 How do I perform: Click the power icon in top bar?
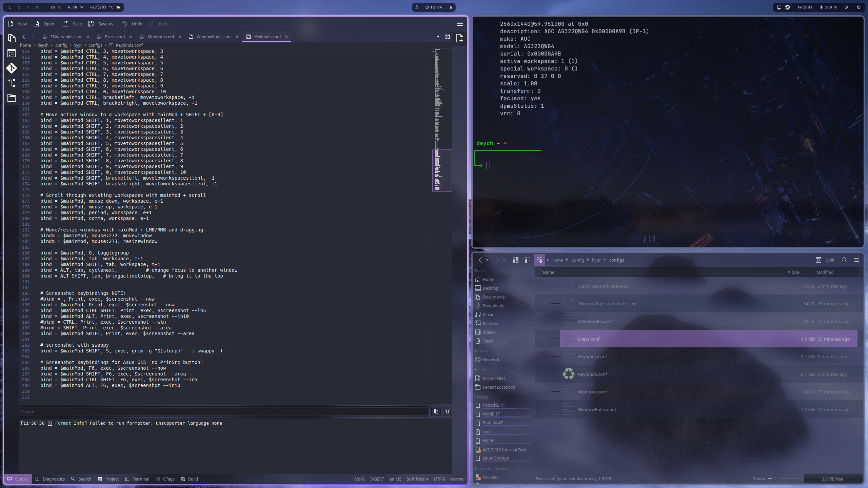pyautogui.click(x=859, y=7)
